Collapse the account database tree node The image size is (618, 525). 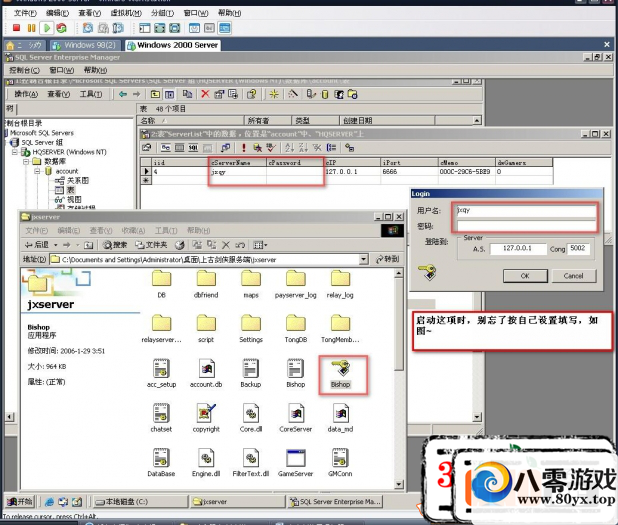(x=37, y=171)
